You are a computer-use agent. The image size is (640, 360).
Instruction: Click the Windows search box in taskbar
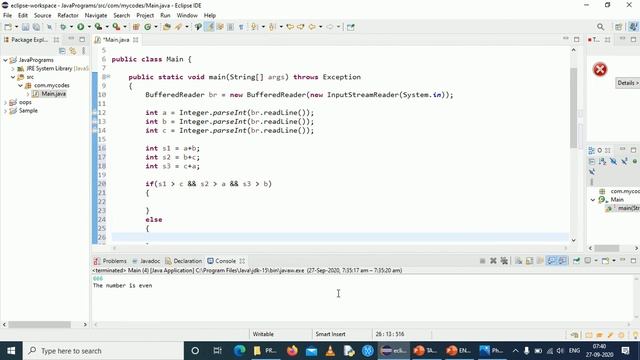[x=103, y=351]
